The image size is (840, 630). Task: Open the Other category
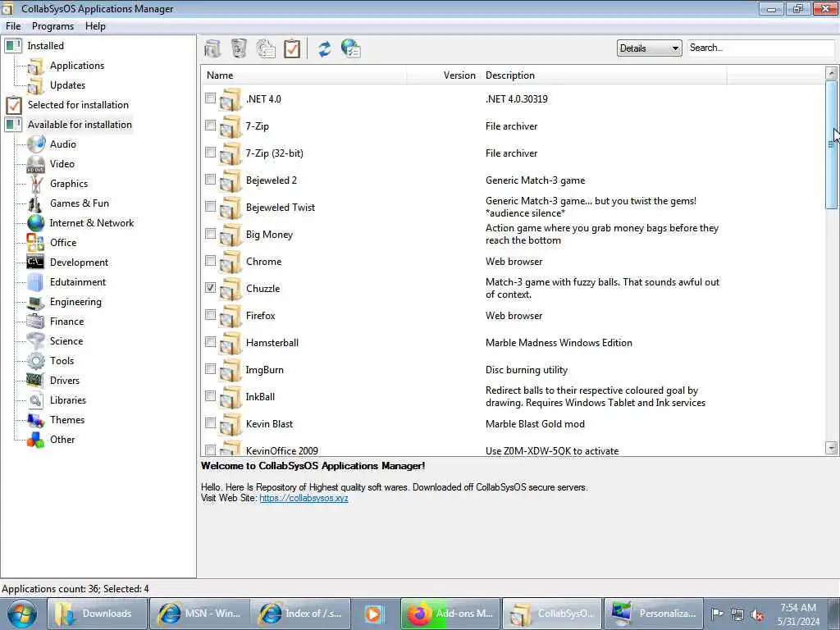pos(62,440)
